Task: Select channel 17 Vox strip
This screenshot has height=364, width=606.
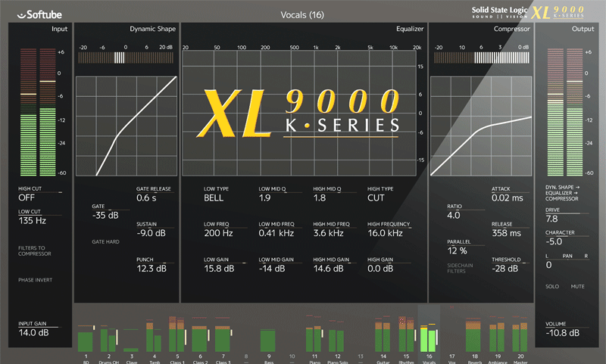Action: (x=451, y=339)
